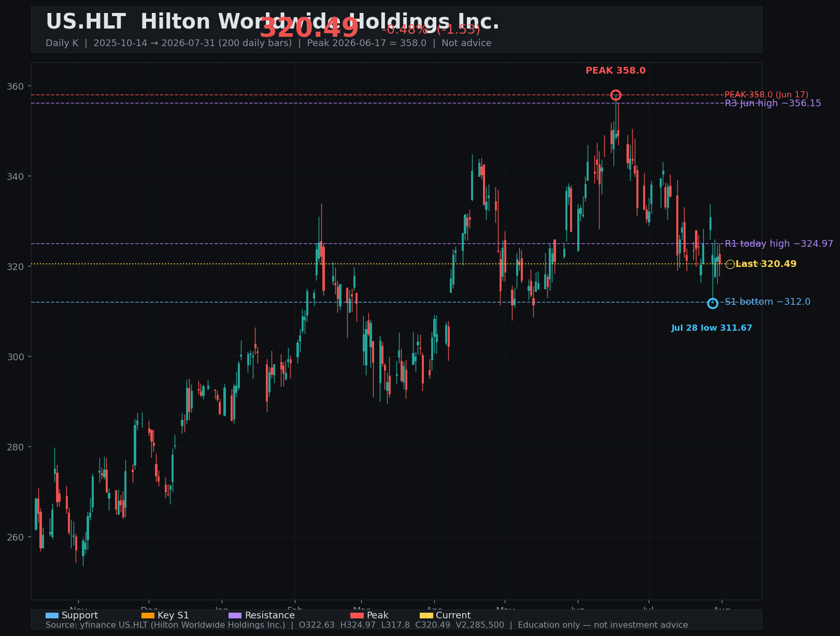Image resolution: width=840 pixels, height=636 pixels.
Task: Click the y-axis tick label 340
Action: (17, 176)
